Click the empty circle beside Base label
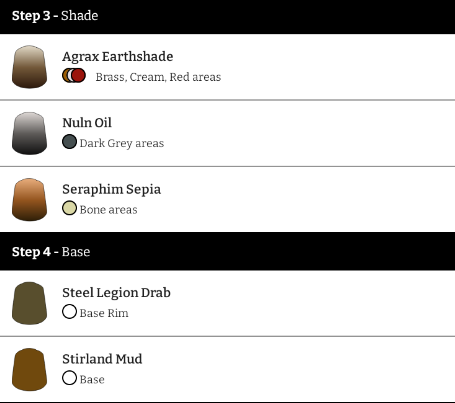Screen dimensions: 455x403 point(69,378)
